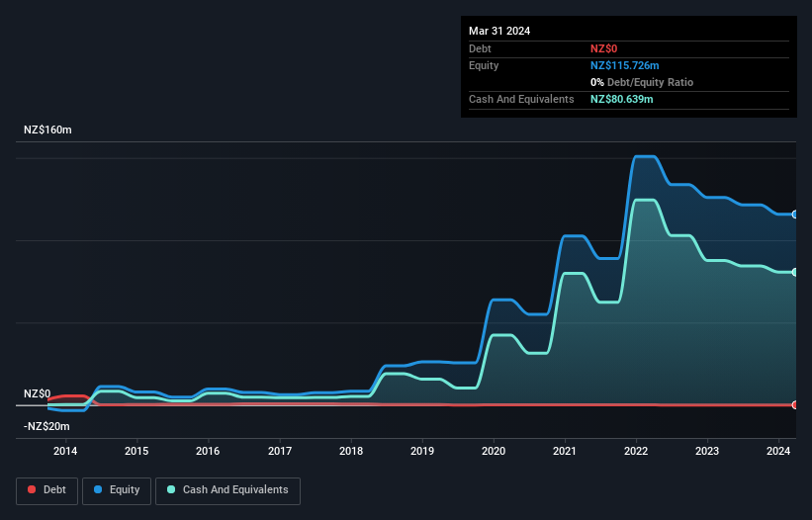Click the NZ$0 y-axis label

(38, 393)
